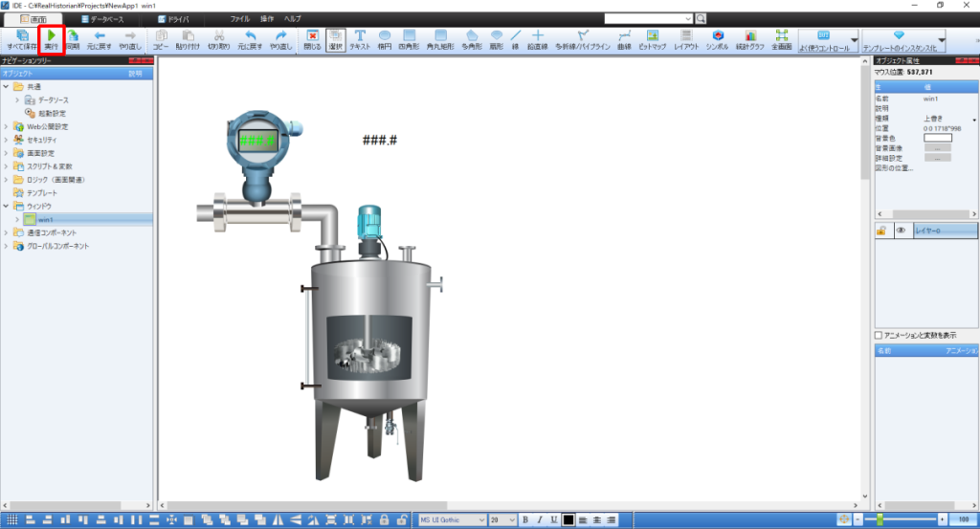Screen dimensions: 980x529
Task: Expand the Web公開設定 tree node
Action: click(x=7, y=126)
